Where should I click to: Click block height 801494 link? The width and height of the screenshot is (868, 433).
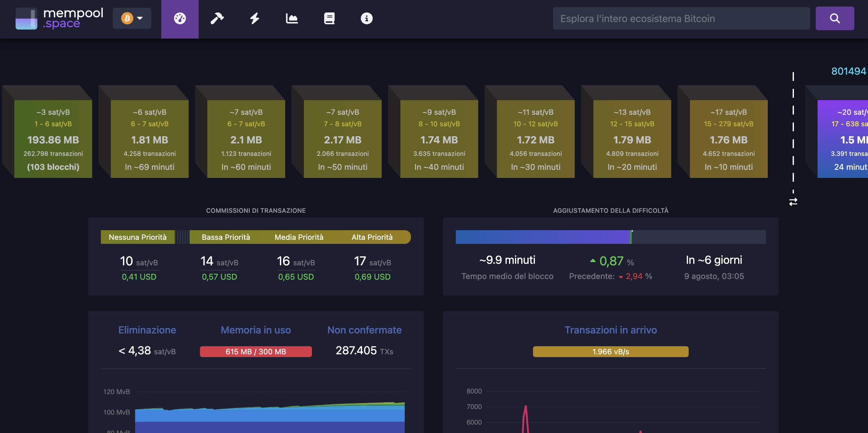[848, 71]
